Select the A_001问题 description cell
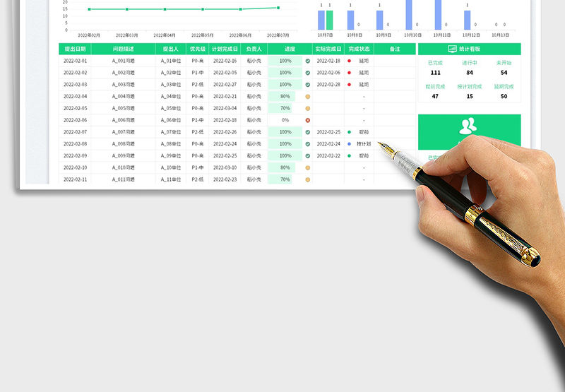The width and height of the screenshot is (565, 392). pos(123,61)
